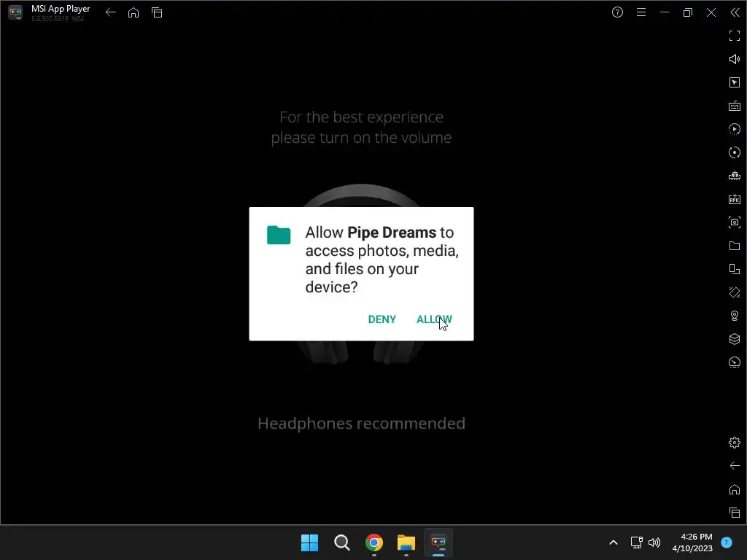Click the MSI App Player taskbar icon
Viewport: 747px width, 560px height.
(438, 542)
